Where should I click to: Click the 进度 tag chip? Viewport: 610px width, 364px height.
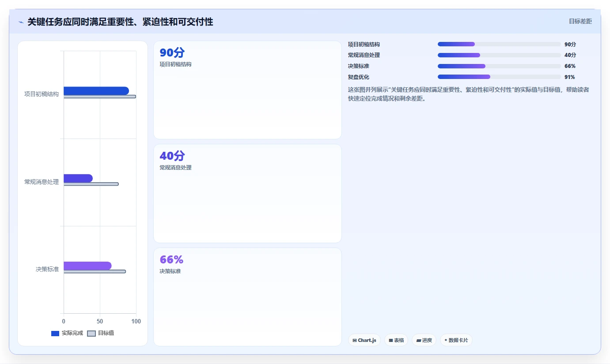tap(424, 340)
